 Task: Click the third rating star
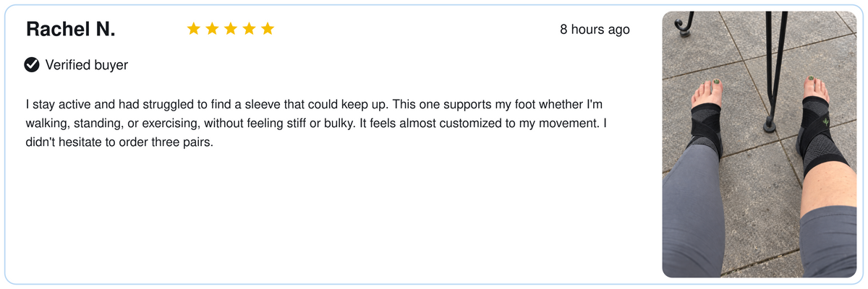[x=231, y=29]
